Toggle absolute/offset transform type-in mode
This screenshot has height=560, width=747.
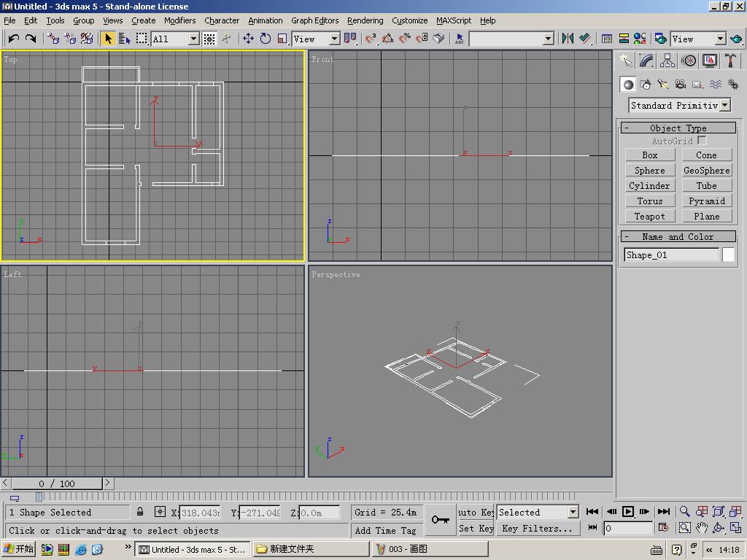click(160, 513)
